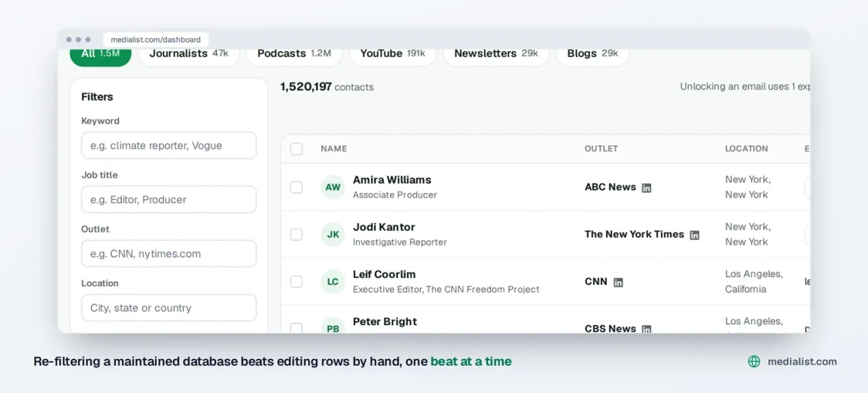
Task: Click the Job title filter input
Action: [x=169, y=199]
